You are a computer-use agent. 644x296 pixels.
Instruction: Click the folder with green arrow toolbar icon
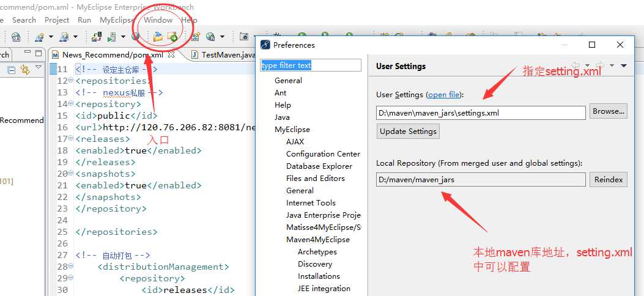click(172, 37)
